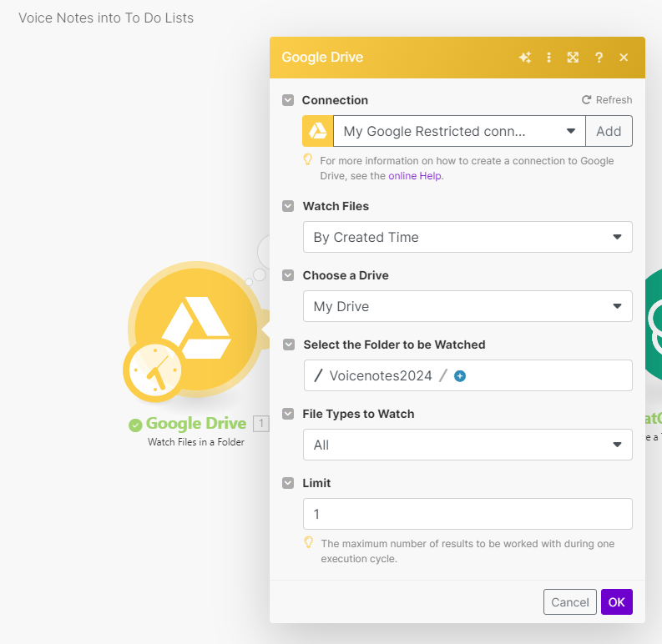Image resolution: width=662 pixels, height=644 pixels.
Task: Open the online Help link
Action: pyautogui.click(x=415, y=176)
